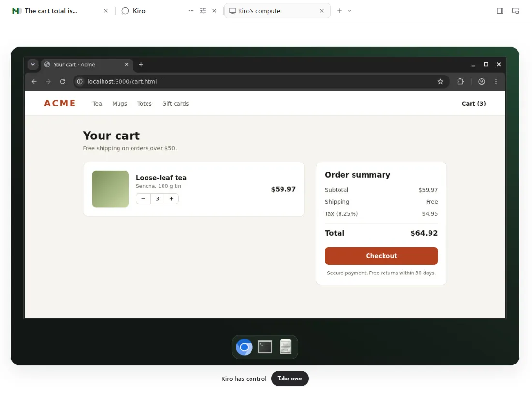Close the browser window
This screenshot has width=532, height=394.
click(x=499, y=64)
